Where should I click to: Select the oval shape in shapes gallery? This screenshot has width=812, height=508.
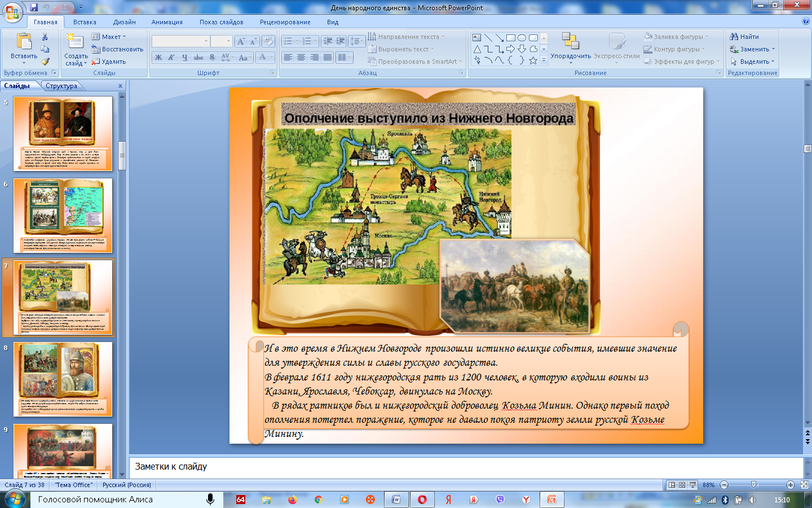[x=522, y=38]
